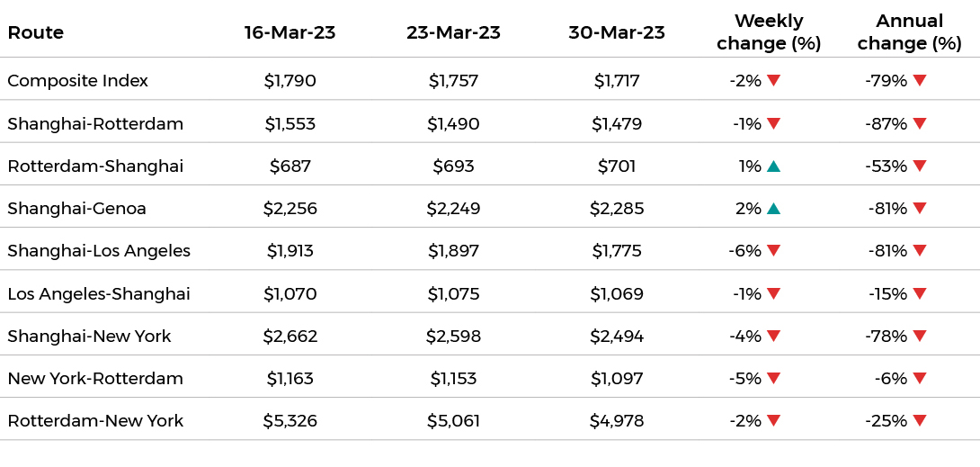Click the red arrow in Shanghai-Rotterdam annual change

tap(919, 123)
